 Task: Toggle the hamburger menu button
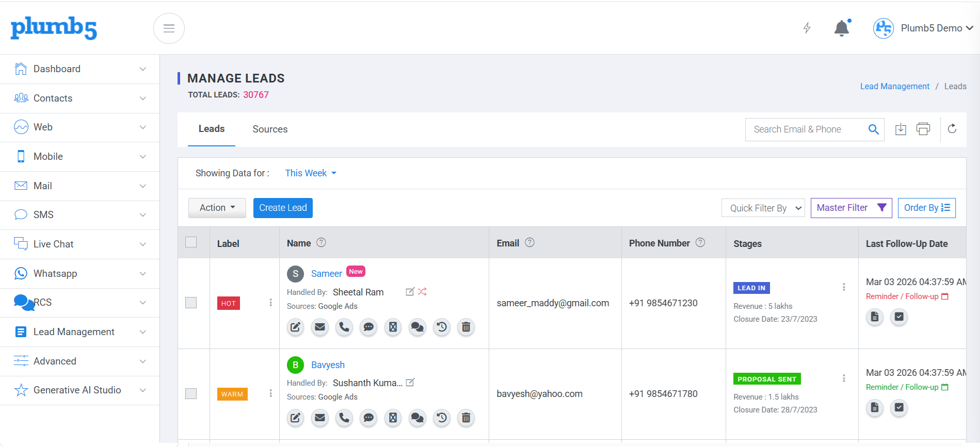(169, 28)
